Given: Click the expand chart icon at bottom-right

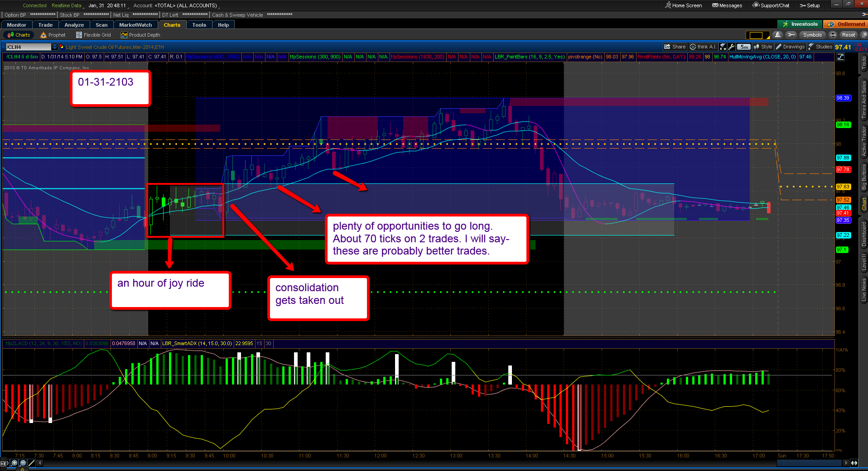Looking at the screenshot, I should (854, 463).
